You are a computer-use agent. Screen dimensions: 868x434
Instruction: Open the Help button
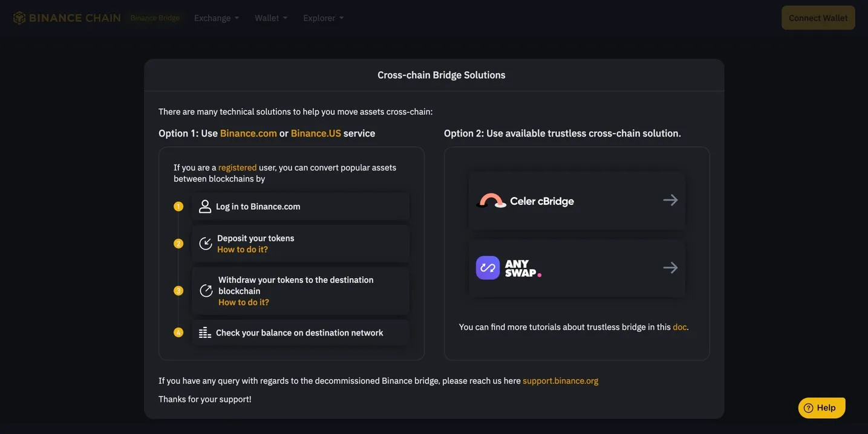point(821,408)
